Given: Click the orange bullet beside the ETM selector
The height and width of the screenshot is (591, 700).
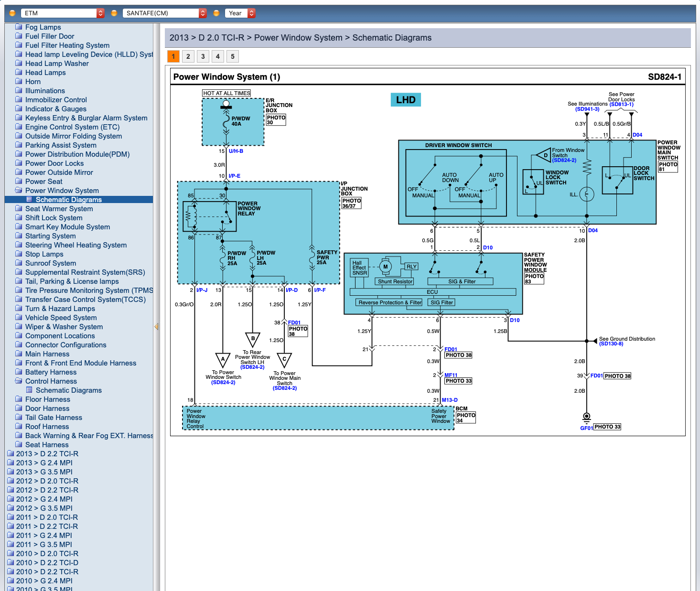Looking at the screenshot, I should [x=12, y=13].
